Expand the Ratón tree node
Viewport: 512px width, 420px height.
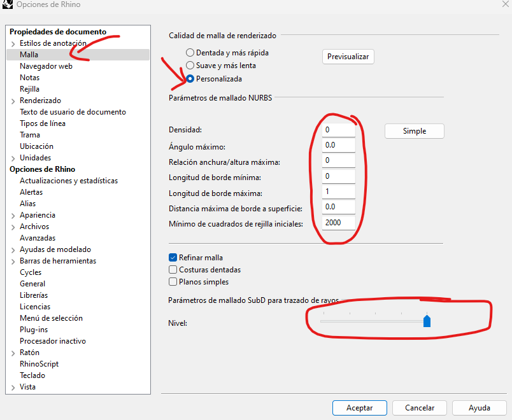point(13,353)
